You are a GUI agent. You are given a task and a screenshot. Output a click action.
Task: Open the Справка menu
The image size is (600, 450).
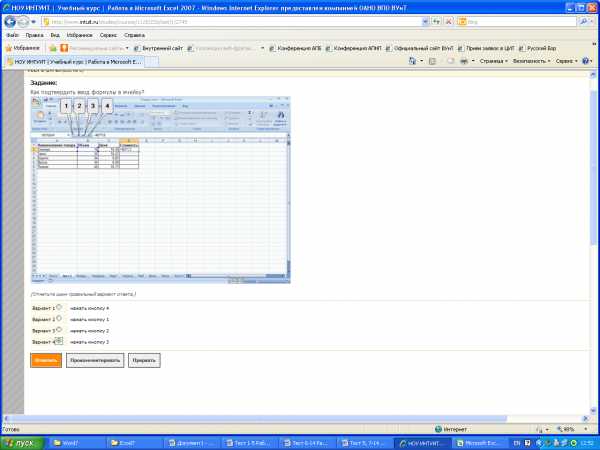[134, 35]
